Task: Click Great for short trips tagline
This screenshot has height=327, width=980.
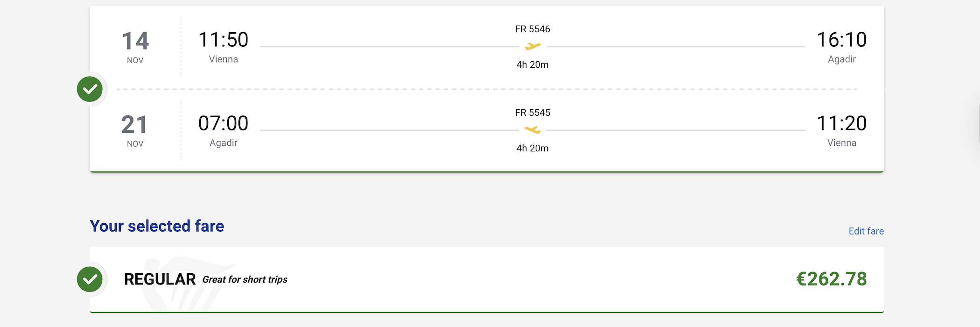Action: 245,279
